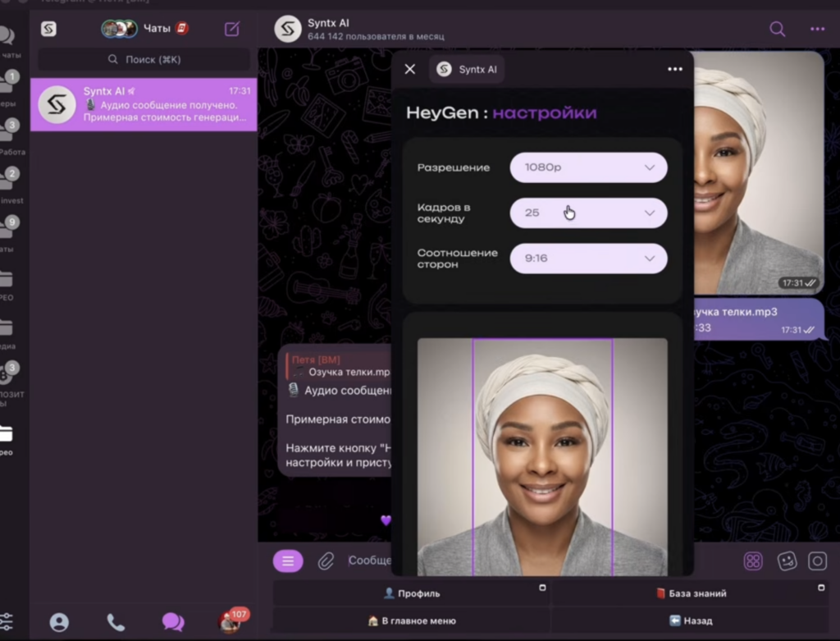Screen dimensions: 840x641
Task: Click the Syntx AI chip in popup header
Action: (x=467, y=69)
